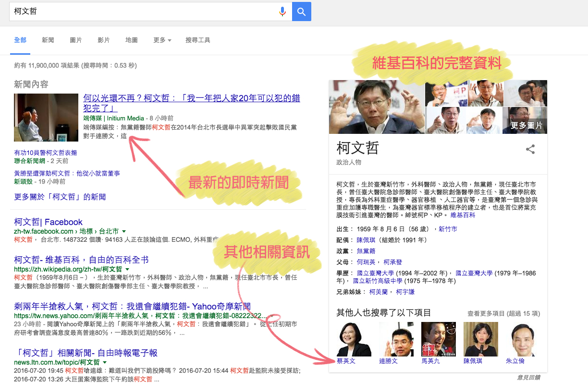Screen dimensions: 588x392
Task: Open the 柯文哲 Facebook result title
Action: pyautogui.click(x=48, y=222)
